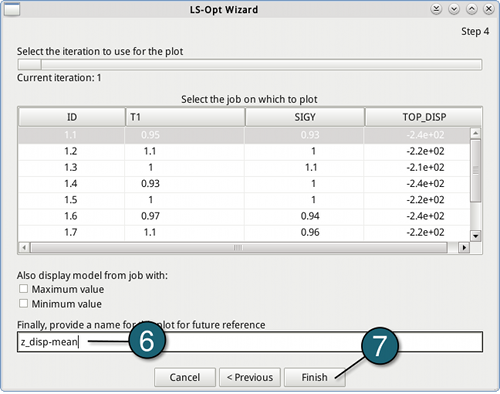Select job row 1.1
The image size is (500, 394).
pos(244,135)
